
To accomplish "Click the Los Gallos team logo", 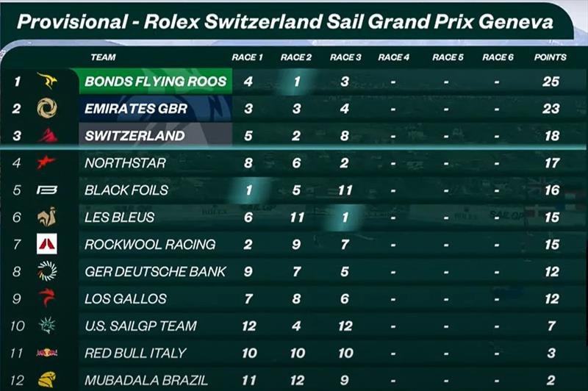I will [47, 298].
